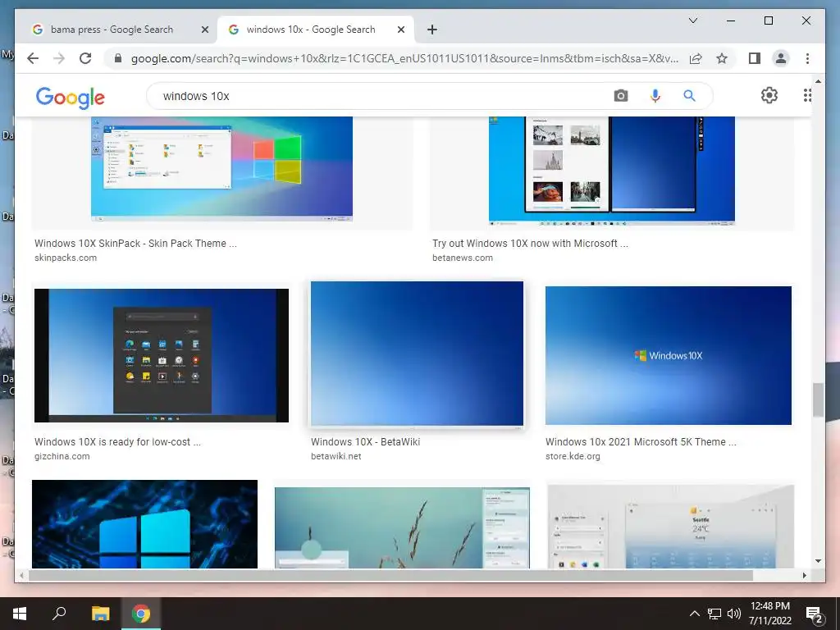Open store.kde.org Windows 10X theme image
This screenshot has width=840, height=630.
click(x=668, y=355)
